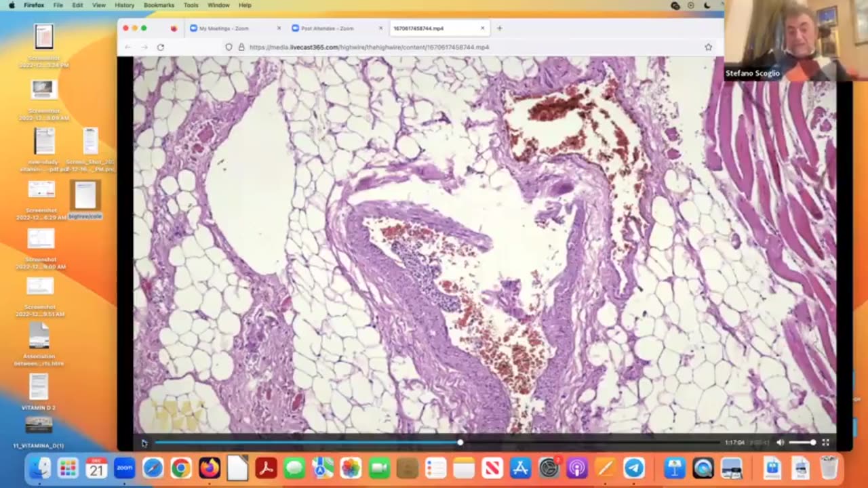
Task: Open Messages from the dock
Action: click(294, 468)
